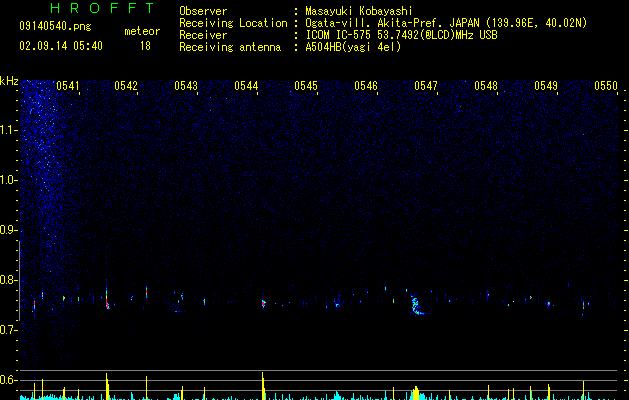Click the 0.9 kHz axis label
This screenshot has height=400, width=629.
point(8,230)
